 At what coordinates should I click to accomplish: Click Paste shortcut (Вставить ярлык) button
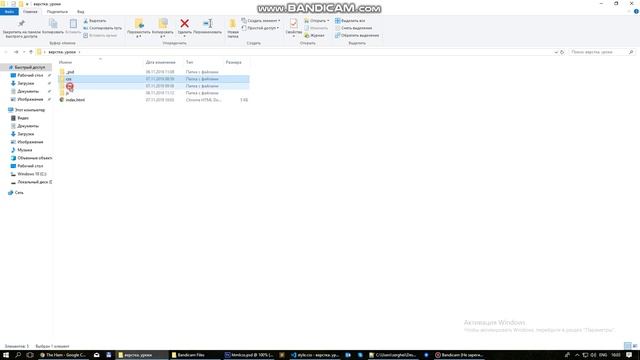[100, 36]
